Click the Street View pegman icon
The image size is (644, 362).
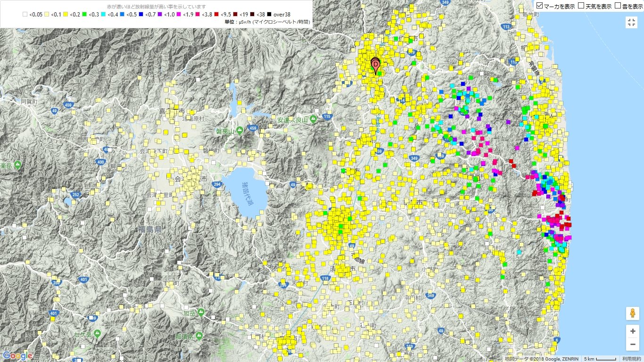point(632,313)
